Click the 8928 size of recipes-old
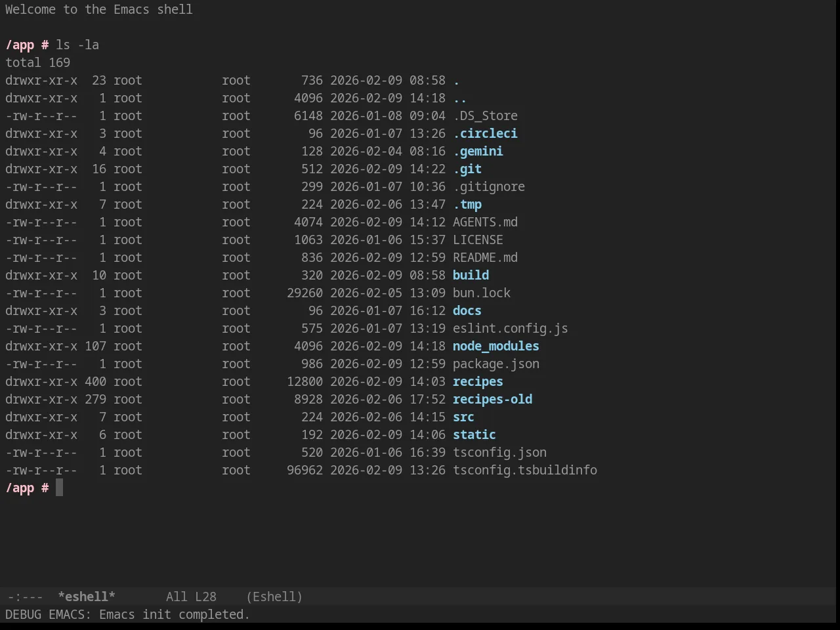840x630 pixels. (x=308, y=399)
